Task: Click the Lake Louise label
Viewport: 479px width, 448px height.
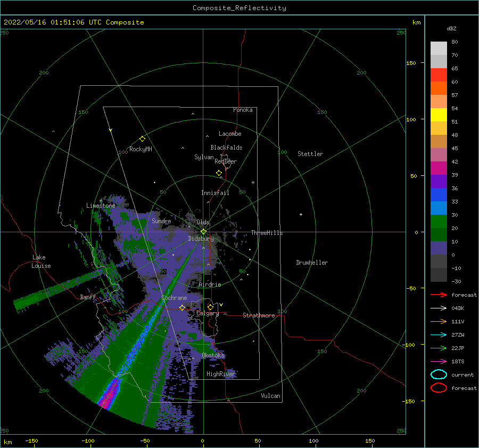Action: [41, 262]
